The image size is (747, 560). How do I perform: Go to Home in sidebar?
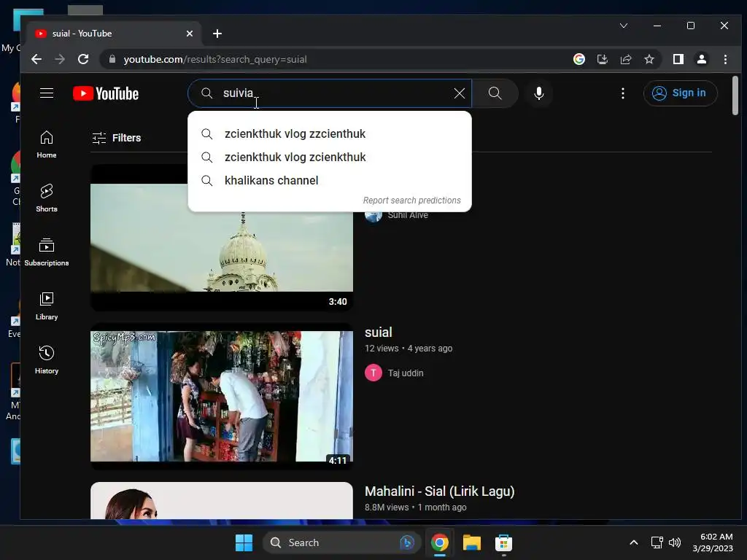47,145
